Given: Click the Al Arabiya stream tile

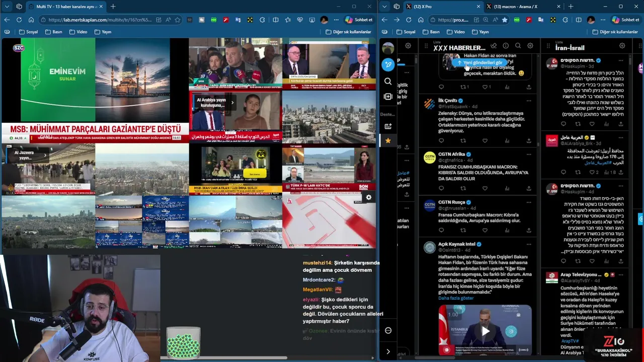Looking at the screenshot, I should click(x=235, y=116).
